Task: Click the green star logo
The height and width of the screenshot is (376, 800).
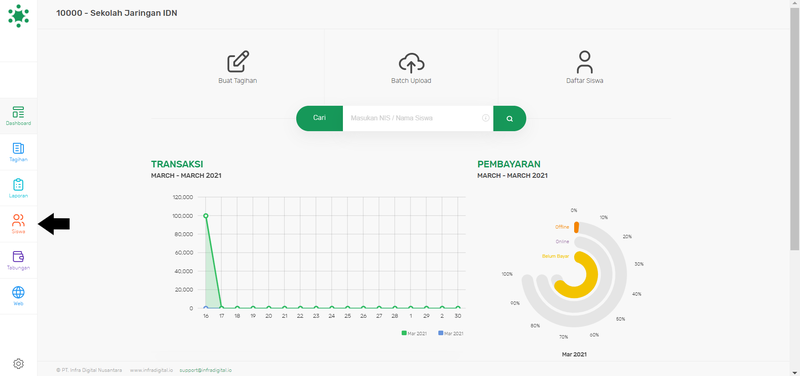Action: (18, 15)
